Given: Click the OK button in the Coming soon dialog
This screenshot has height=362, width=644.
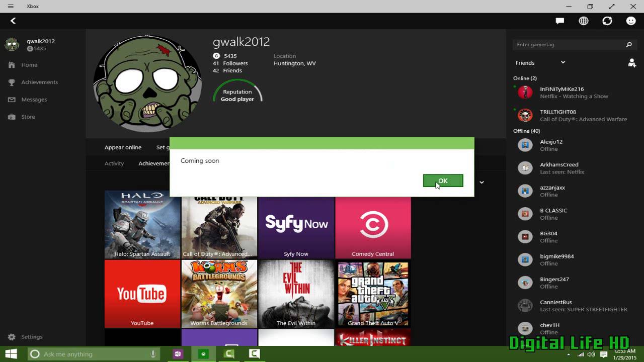Looking at the screenshot, I should (x=443, y=180).
